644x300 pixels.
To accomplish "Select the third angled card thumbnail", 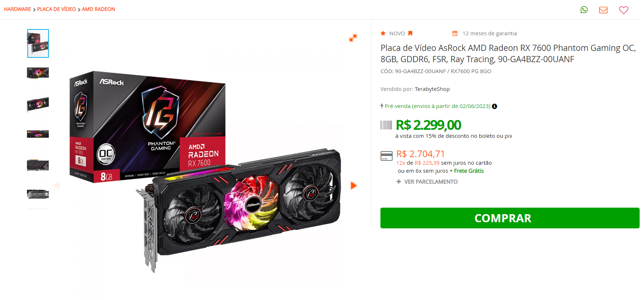I will (38, 104).
